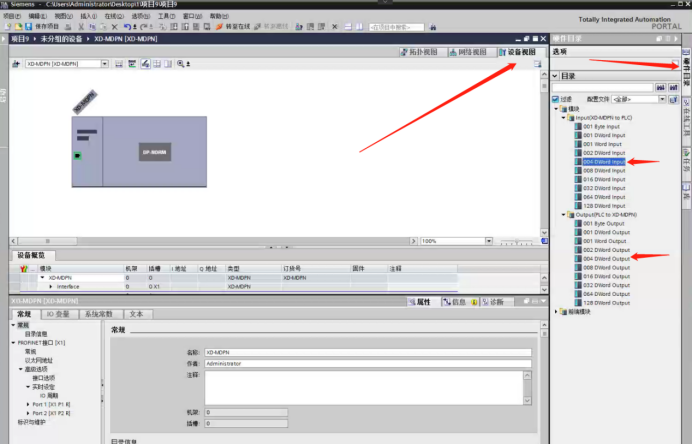Screen dimensions: 692x444
Task: Click into the 注释 comment text area
Action: [x=364, y=388]
